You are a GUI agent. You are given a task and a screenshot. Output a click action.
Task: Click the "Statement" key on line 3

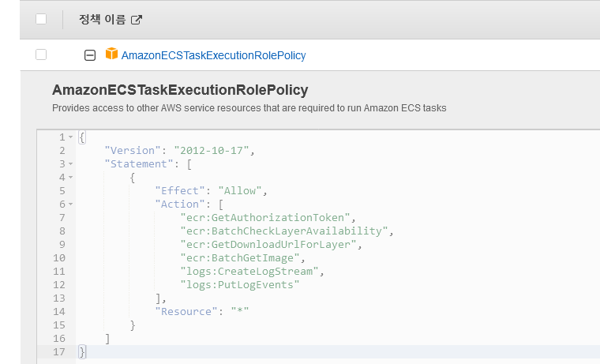tap(138, 163)
